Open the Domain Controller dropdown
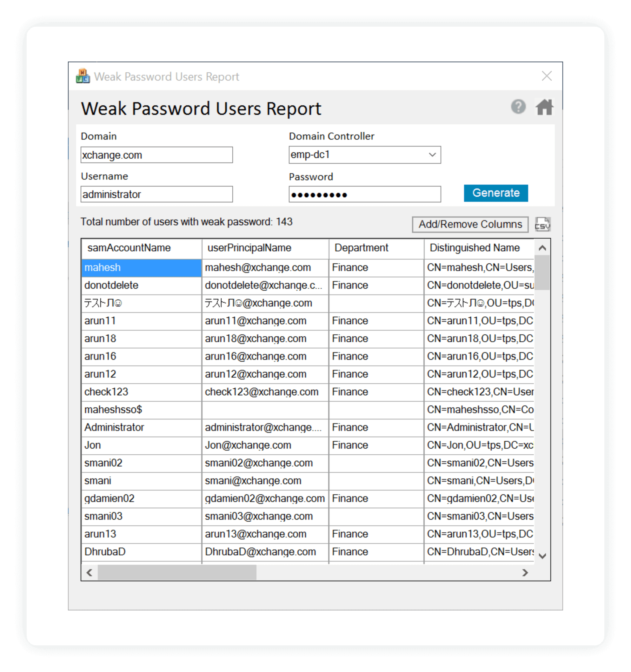The height and width of the screenshot is (672, 631). pos(432,155)
